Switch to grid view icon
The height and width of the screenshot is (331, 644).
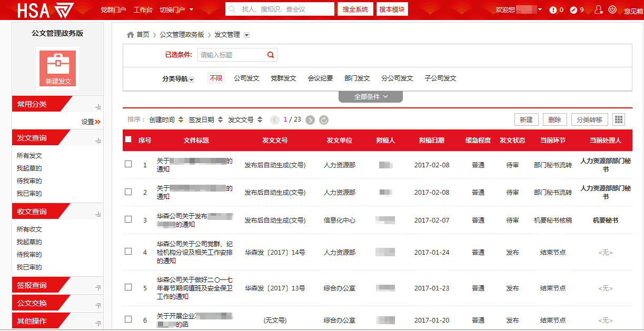(x=619, y=119)
